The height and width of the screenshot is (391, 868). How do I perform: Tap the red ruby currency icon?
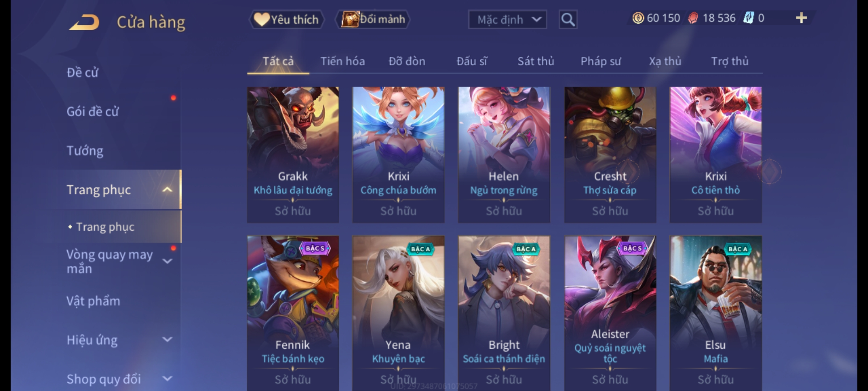pyautogui.click(x=693, y=18)
